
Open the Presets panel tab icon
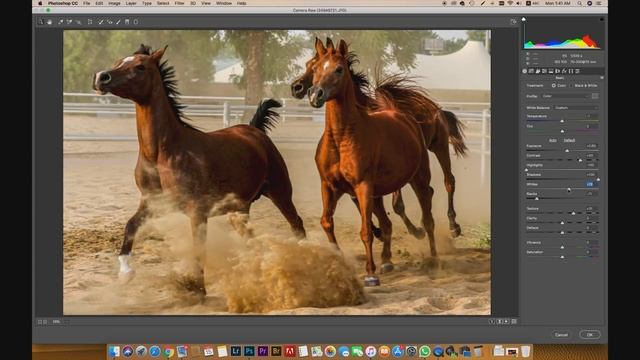coord(577,71)
